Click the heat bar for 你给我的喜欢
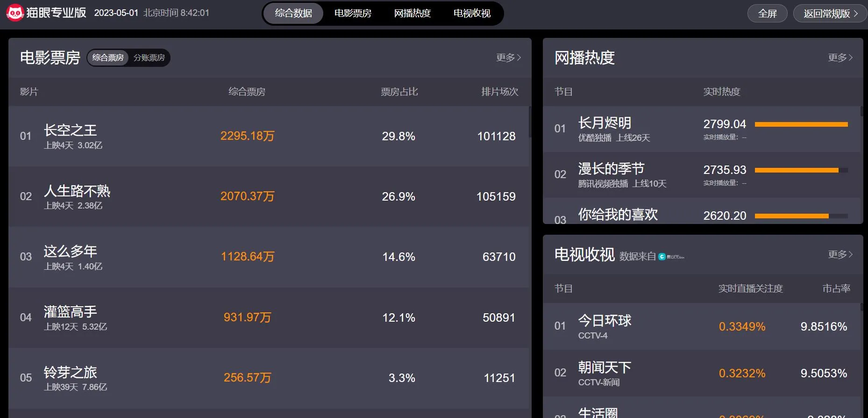This screenshot has height=418, width=868. [x=801, y=216]
